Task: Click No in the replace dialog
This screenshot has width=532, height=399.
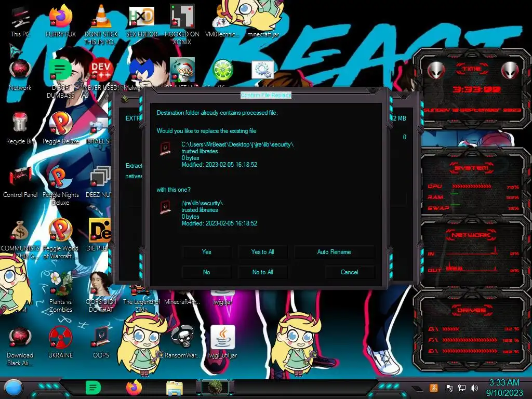Action: click(206, 272)
